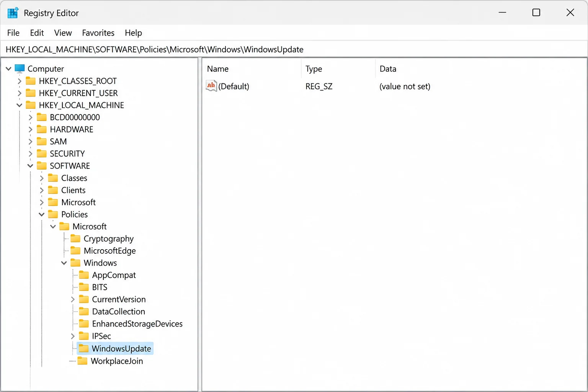Maximize the Registry Editor window
Screen dimensions: 588x392
tap(536, 13)
